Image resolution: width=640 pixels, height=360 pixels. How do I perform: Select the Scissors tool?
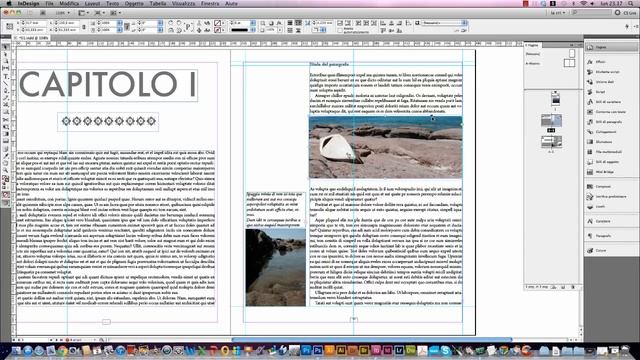[6, 120]
